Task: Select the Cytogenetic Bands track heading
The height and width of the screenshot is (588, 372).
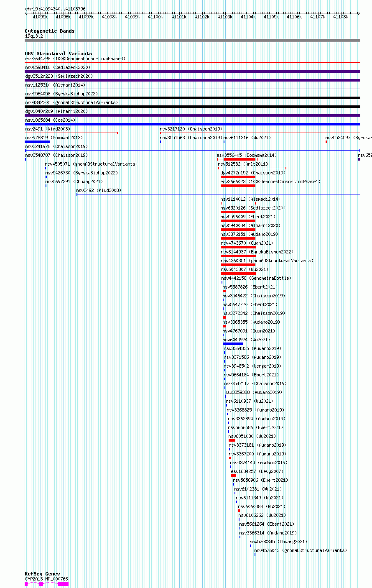Action: point(50,31)
